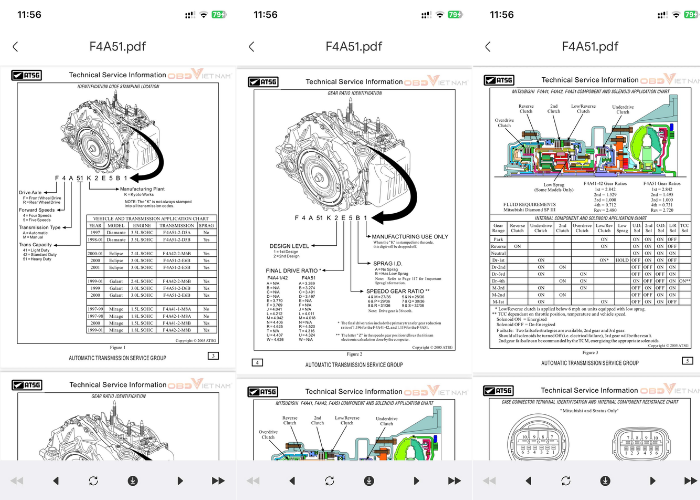Go to next page on component application chart screen
Image resolution: width=700 pixels, height=500 pixels.
(x=652, y=481)
